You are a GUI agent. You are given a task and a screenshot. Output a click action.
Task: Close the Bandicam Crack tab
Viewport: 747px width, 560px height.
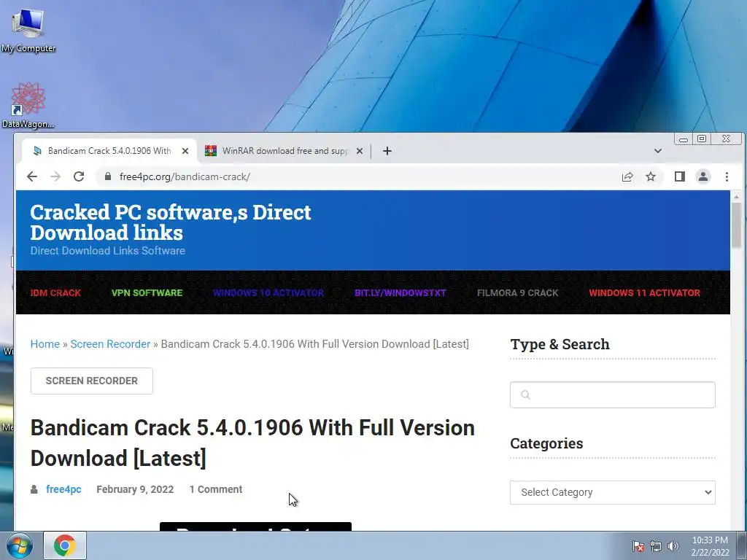pos(185,151)
